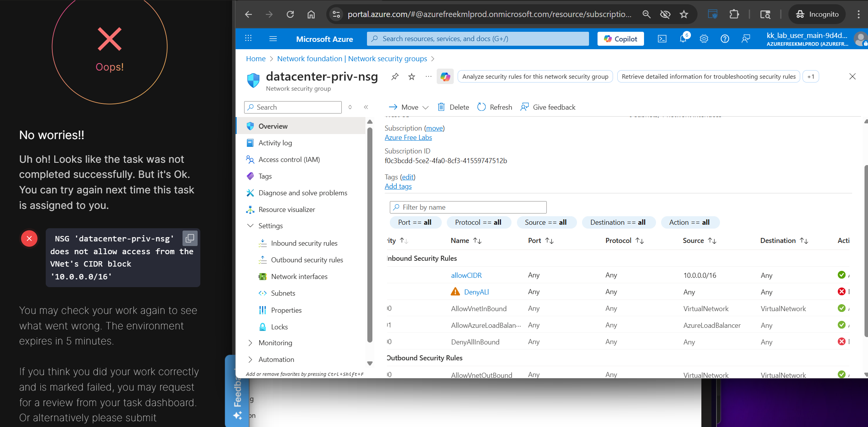Image resolution: width=868 pixels, height=427 pixels.
Task: Add NSG to favorites star
Action: pos(412,77)
